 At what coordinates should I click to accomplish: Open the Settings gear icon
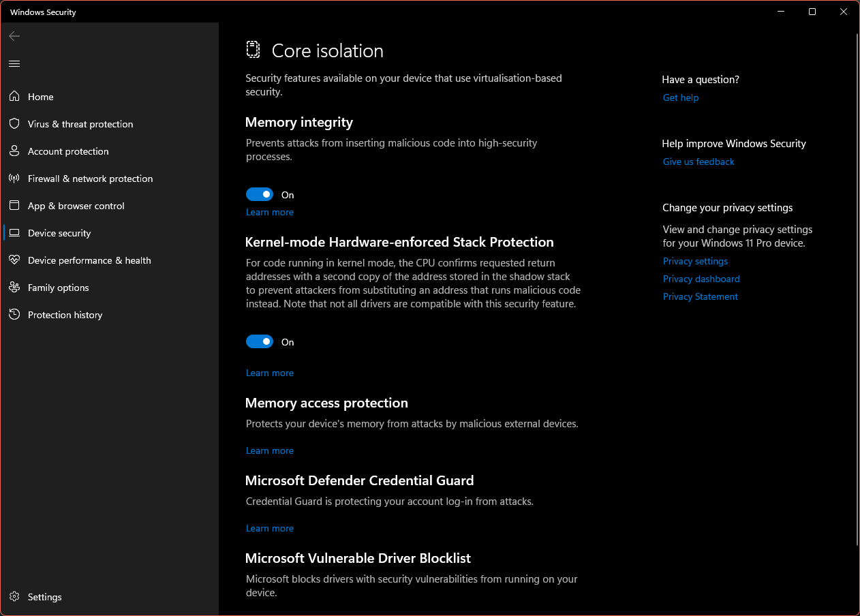[x=14, y=597]
